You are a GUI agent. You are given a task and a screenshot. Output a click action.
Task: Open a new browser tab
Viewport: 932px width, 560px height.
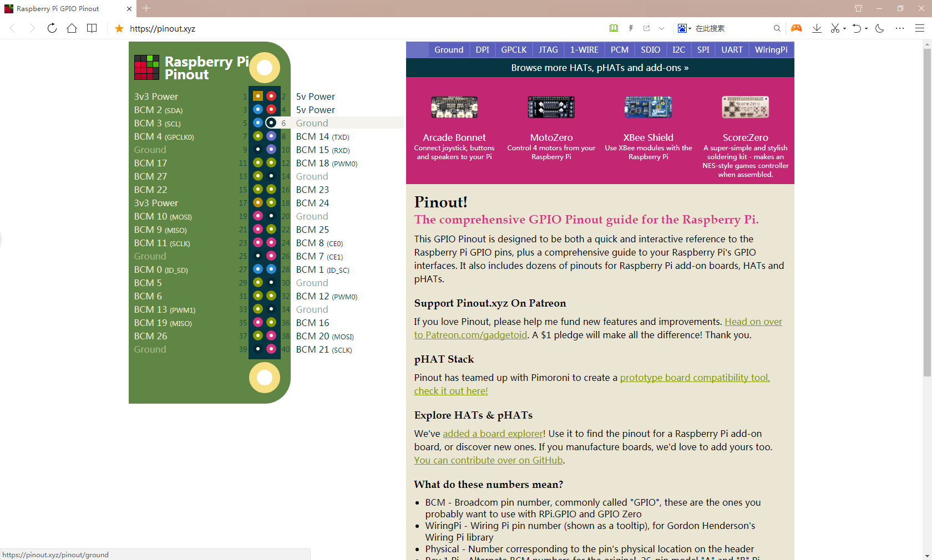(x=146, y=8)
